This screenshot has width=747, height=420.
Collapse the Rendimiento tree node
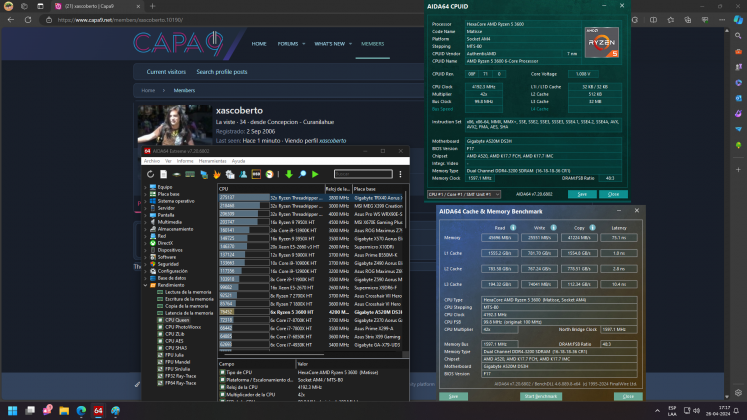coord(146,285)
